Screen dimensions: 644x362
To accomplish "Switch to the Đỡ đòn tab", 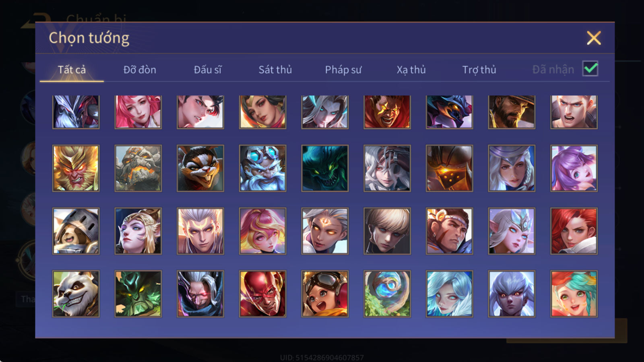I will (x=140, y=70).
